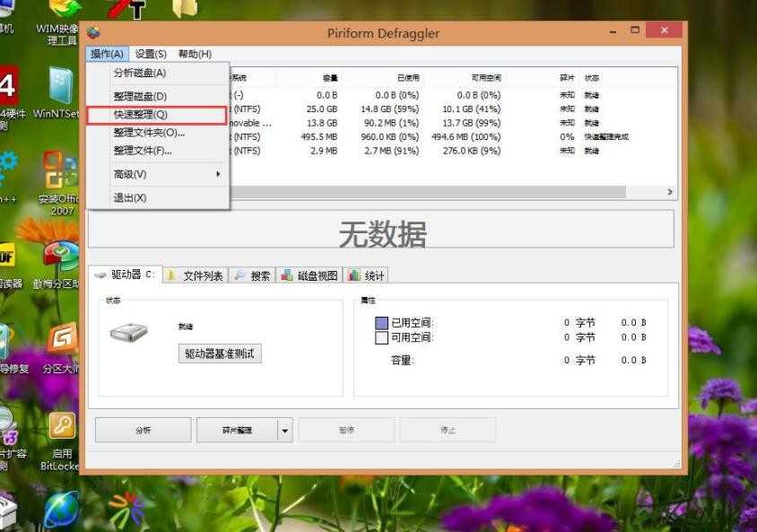Click the 驱动器基准测试 button
757x532 pixels.
point(220,353)
